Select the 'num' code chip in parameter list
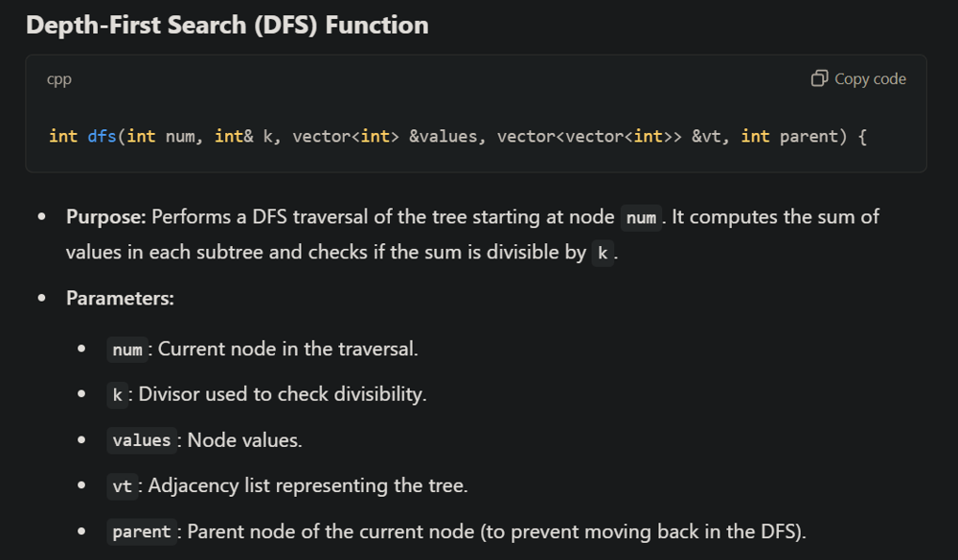958x560 pixels. point(127,349)
